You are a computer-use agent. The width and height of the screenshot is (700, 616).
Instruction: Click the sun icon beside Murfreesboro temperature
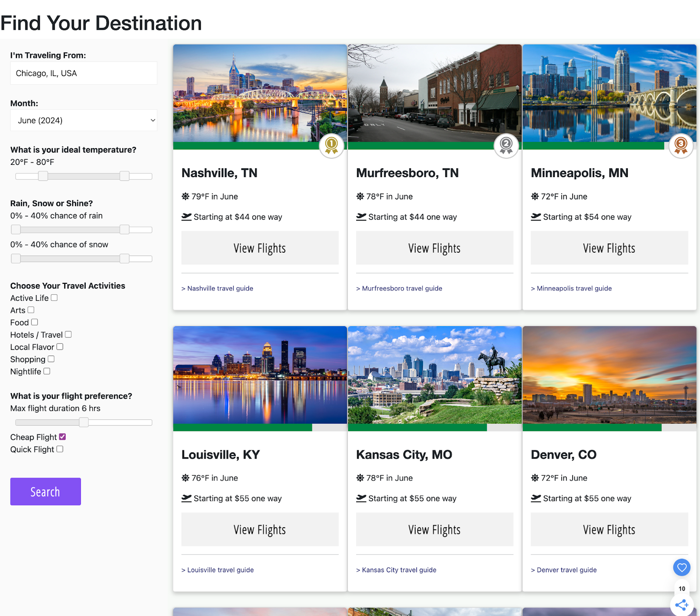(x=360, y=196)
